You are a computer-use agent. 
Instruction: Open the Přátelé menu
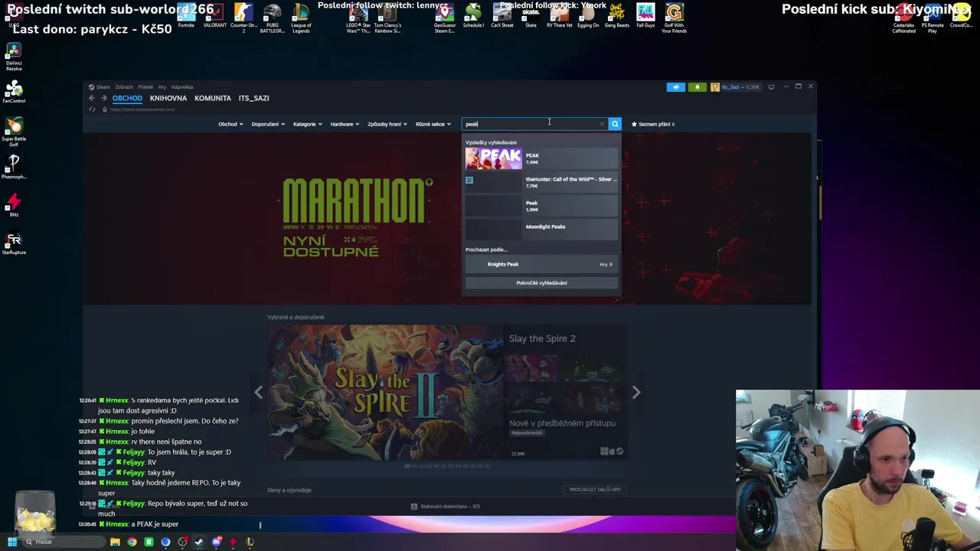[x=145, y=87]
